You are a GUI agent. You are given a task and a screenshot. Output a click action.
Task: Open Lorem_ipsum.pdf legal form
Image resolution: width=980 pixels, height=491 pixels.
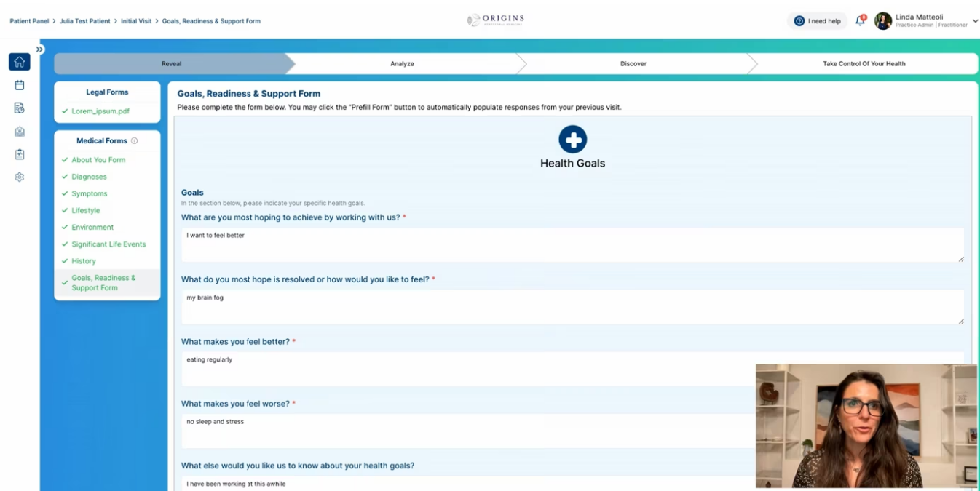[x=100, y=111]
